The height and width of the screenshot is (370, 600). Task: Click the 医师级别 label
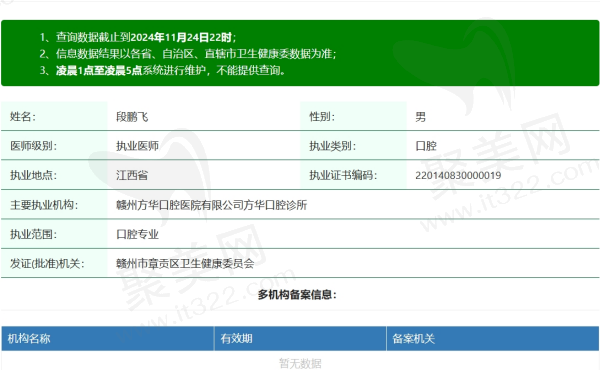[x=33, y=146]
